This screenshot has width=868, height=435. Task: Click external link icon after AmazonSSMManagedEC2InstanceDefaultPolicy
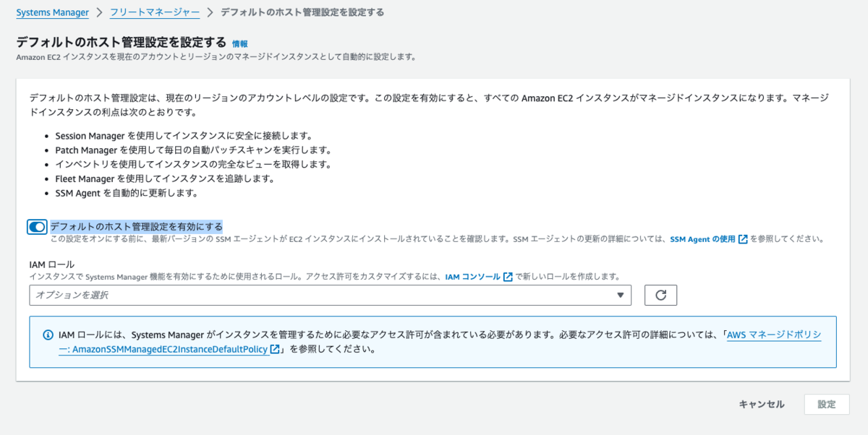point(275,349)
